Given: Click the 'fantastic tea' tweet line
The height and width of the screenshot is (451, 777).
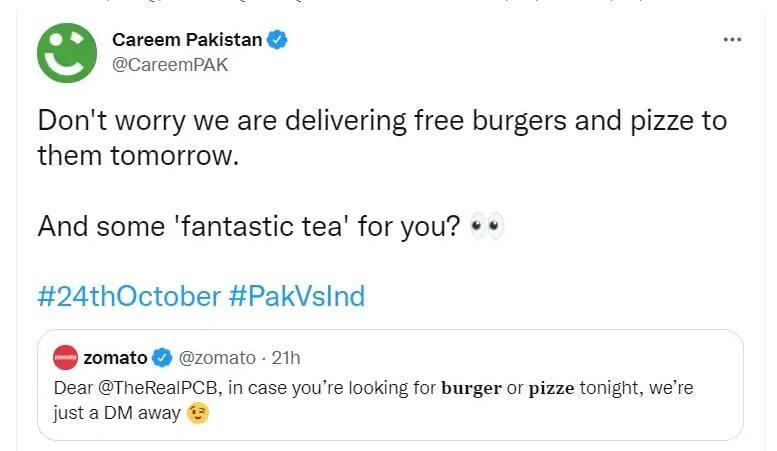Looking at the screenshot, I should 248,227.
